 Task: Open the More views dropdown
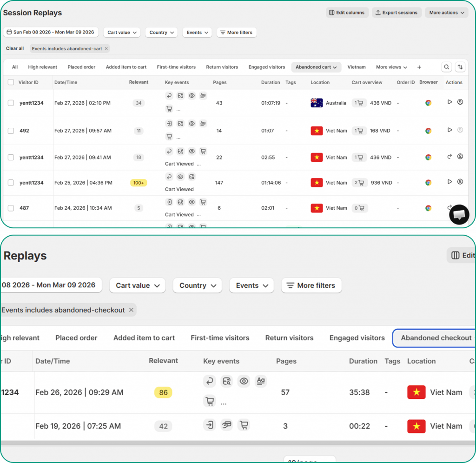tap(391, 67)
